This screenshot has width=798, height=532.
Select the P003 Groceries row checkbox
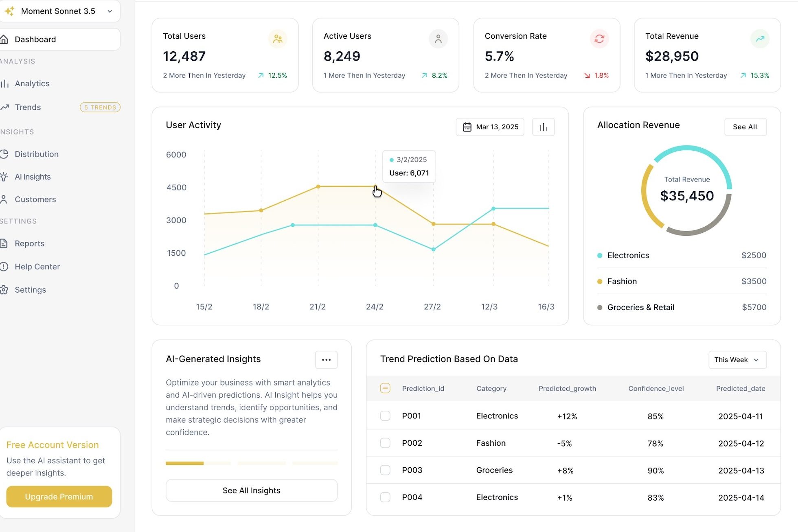(385, 470)
